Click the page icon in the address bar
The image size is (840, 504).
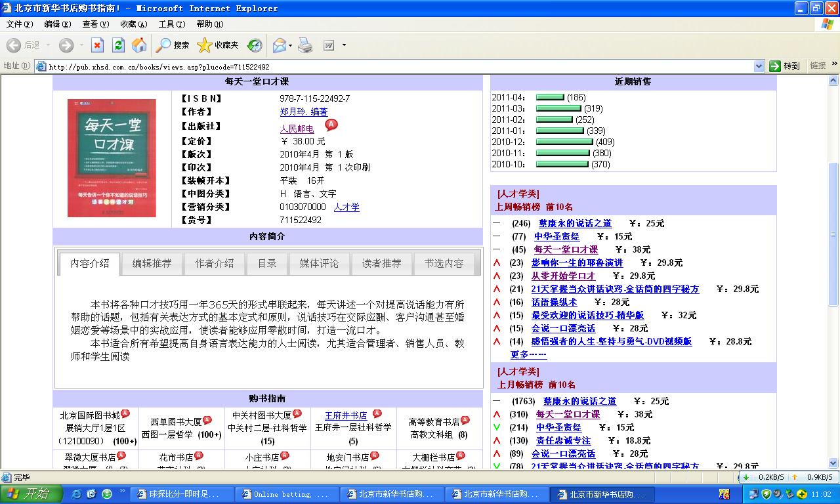(x=41, y=66)
